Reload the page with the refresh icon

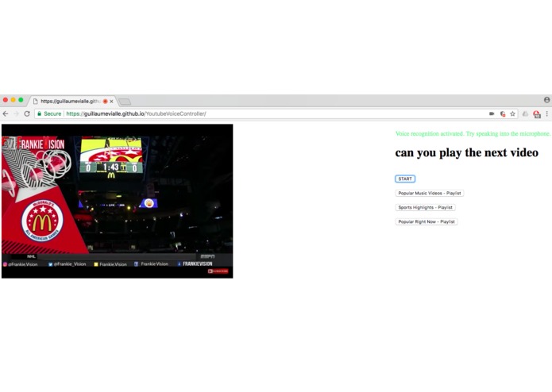click(27, 113)
